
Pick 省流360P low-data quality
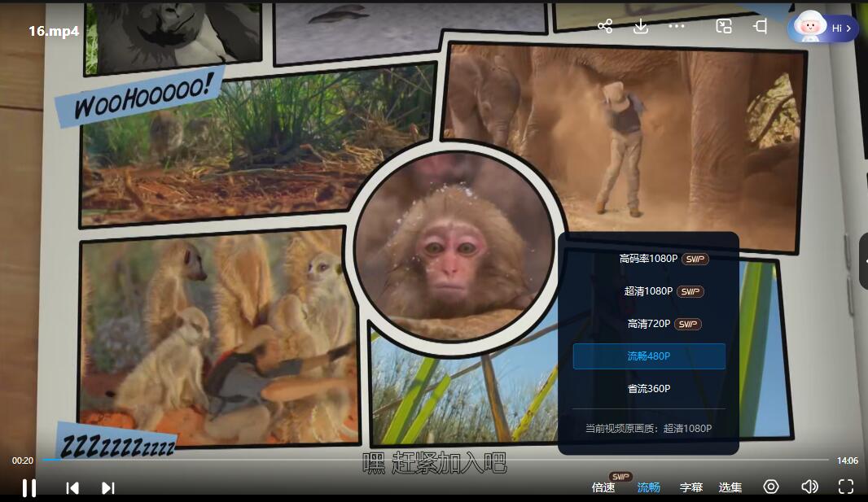(649, 389)
